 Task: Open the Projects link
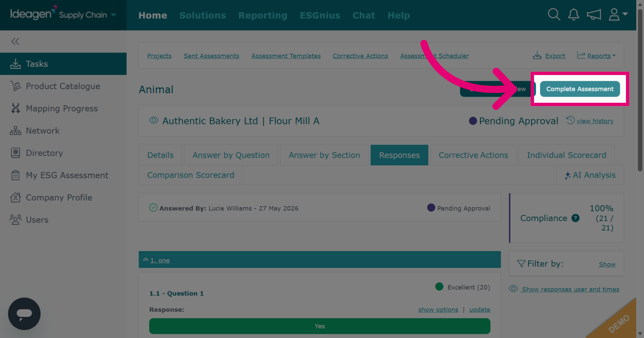click(159, 56)
